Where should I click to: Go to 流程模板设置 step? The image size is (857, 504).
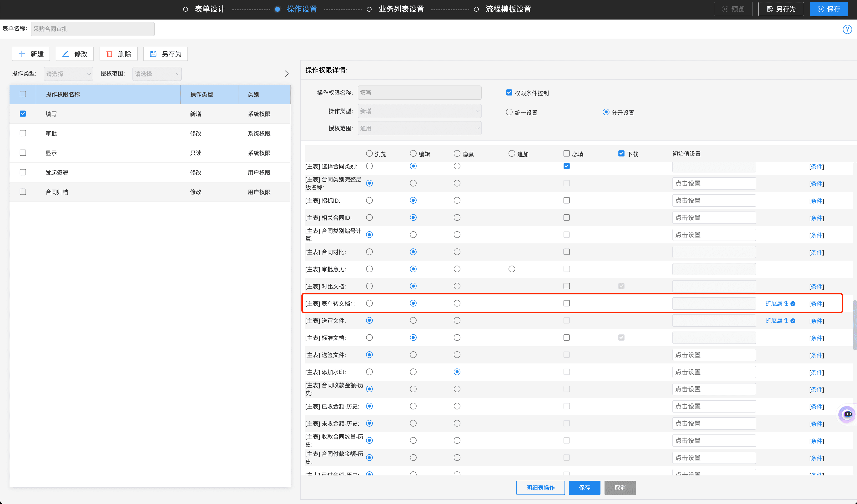click(x=503, y=9)
